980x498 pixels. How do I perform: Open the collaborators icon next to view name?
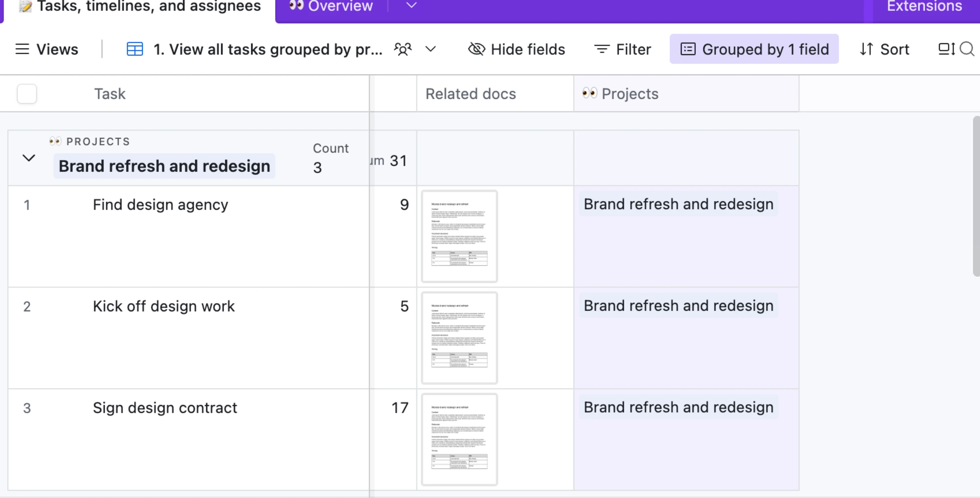(x=402, y=49)
